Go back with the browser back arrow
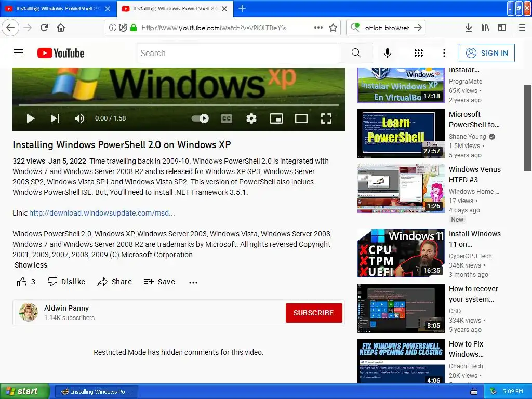Screen dimensions: 532x399 point(10,28)
